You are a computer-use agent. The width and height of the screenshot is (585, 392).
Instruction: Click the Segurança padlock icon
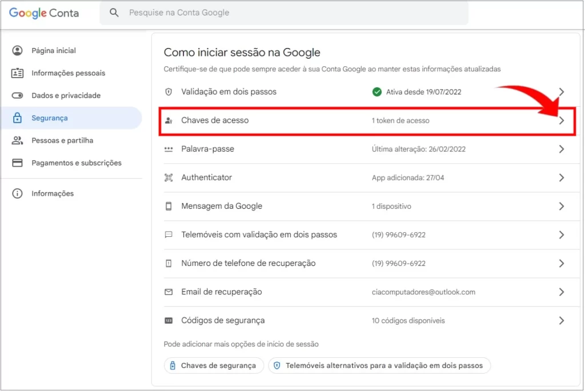[x=17, y=118]
